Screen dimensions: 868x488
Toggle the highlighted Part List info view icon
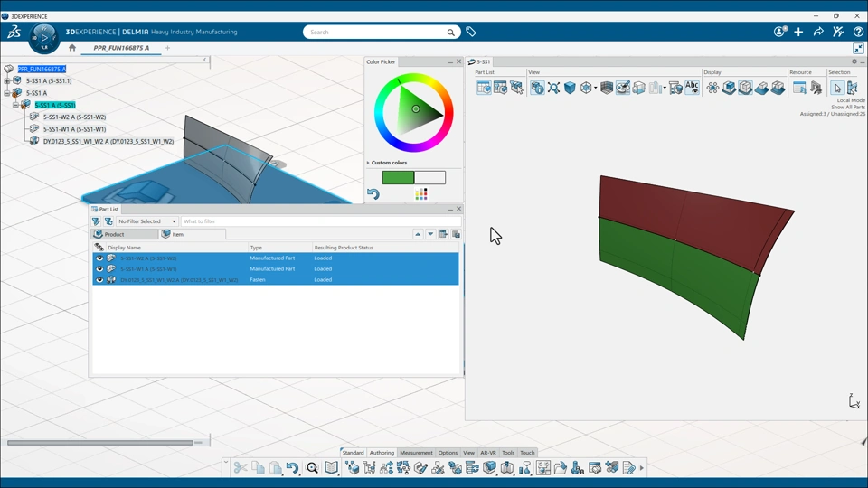(537, 88)
